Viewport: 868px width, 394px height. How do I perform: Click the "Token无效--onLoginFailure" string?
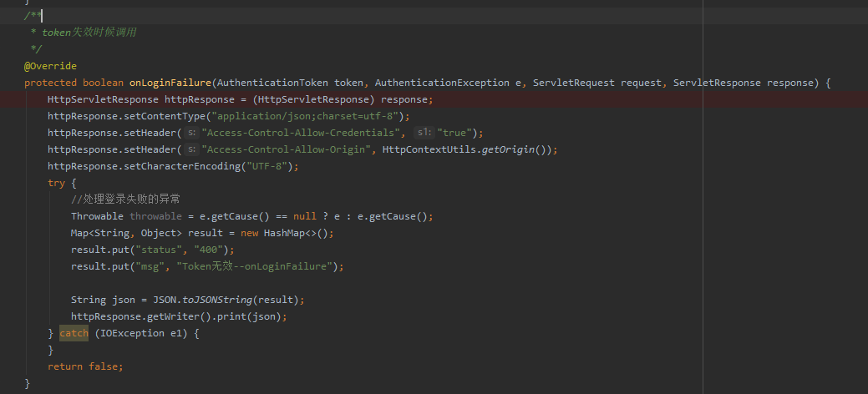click(x=256, y=266)
